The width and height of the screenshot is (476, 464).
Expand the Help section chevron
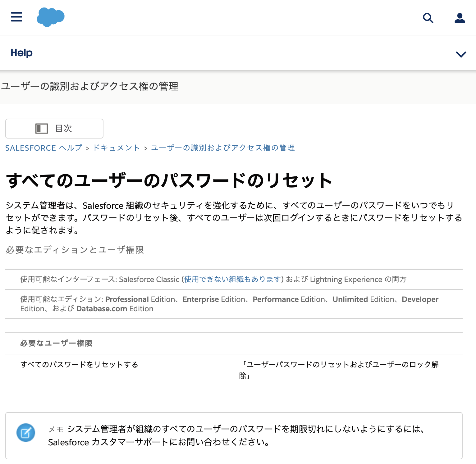point(461,54)
